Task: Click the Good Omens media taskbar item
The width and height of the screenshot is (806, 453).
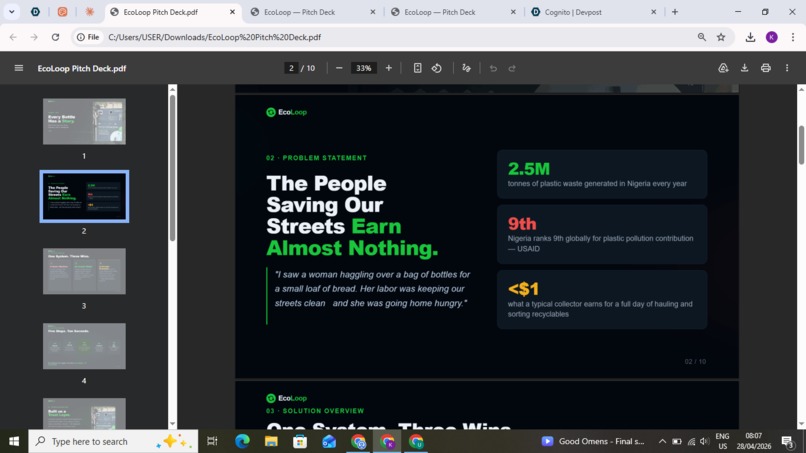Action: 593,441
